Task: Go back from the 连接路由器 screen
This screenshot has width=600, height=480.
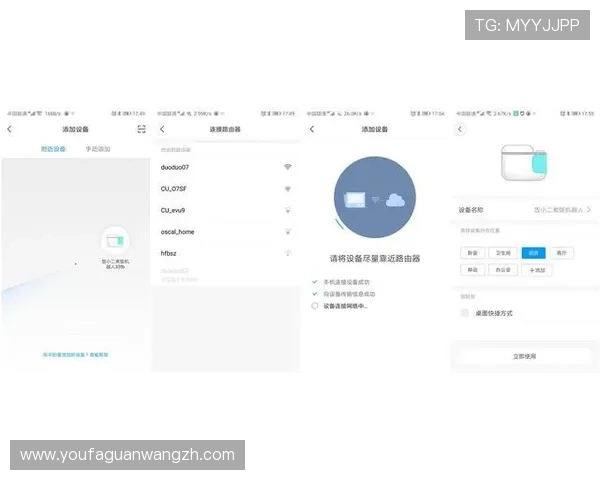Action: tap(162, 129)
